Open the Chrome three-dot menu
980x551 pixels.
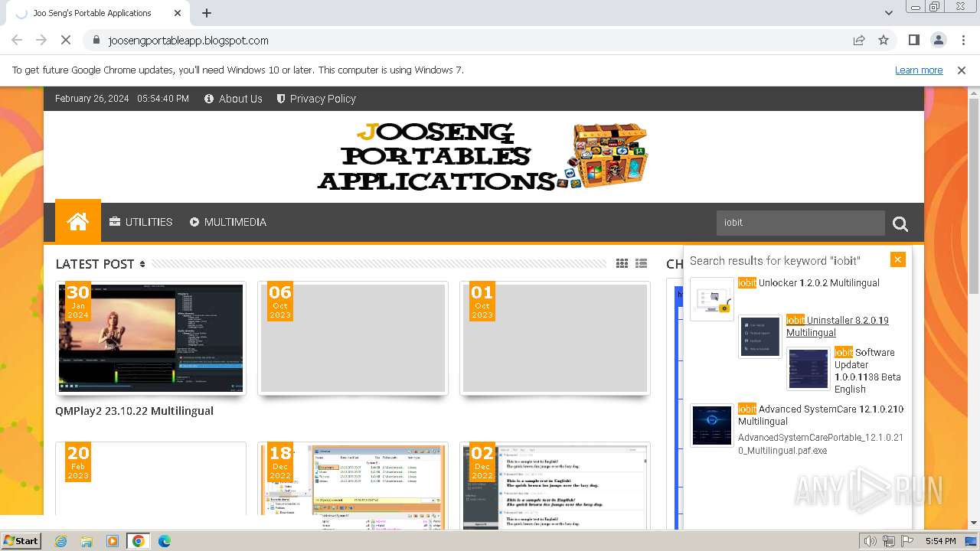coord(964,41)
